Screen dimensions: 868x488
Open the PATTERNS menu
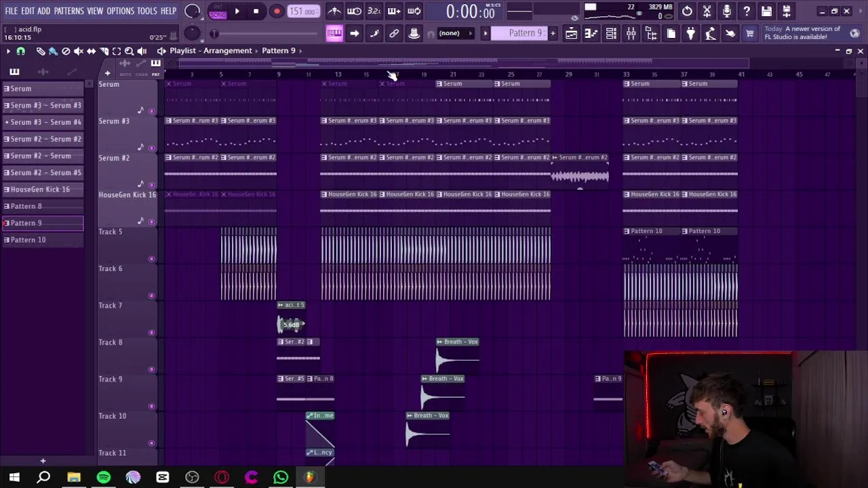[x=68, y=11]
